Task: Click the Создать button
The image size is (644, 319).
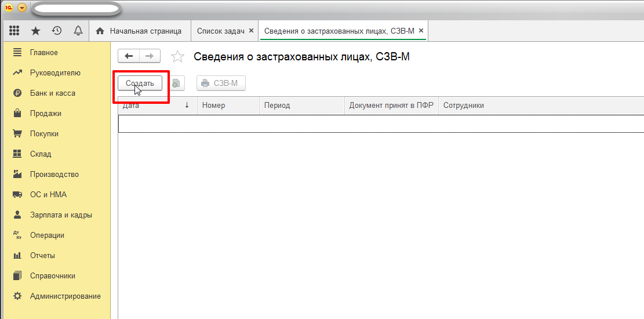Action: (x=140, y=84)
